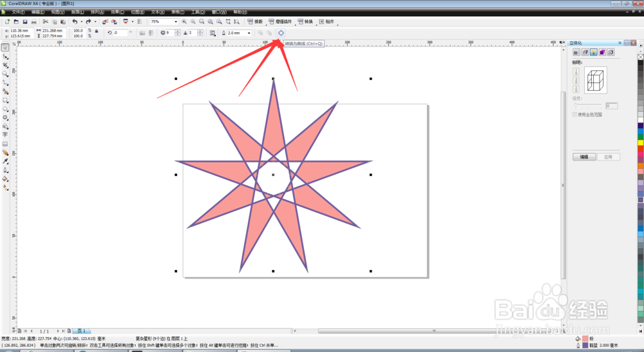Open the 效果(C) menu
The width and height of the screenshot is (644, 352).
(x=117, y=12)
